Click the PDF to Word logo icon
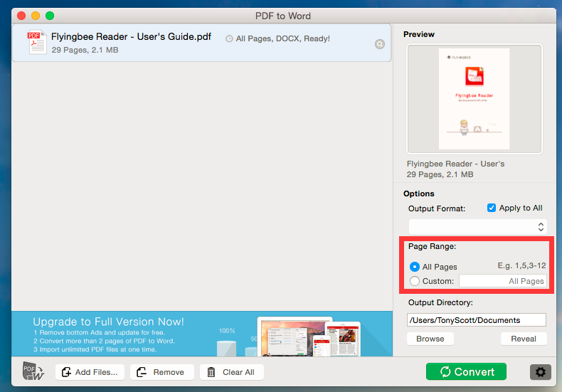Image resolution: width=562 pixels, height=392 pixels. (x=33, y=371)
